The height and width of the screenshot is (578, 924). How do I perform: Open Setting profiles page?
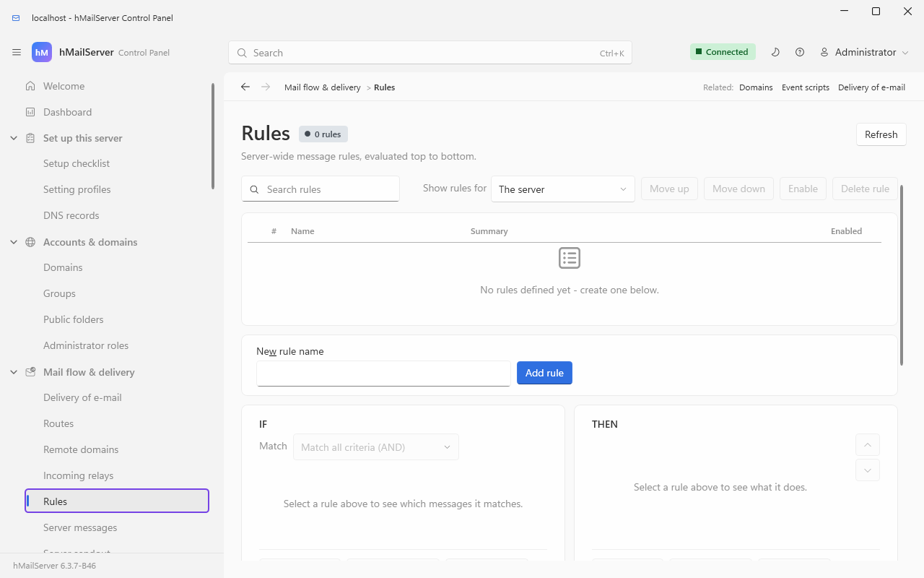pos(77,189)
